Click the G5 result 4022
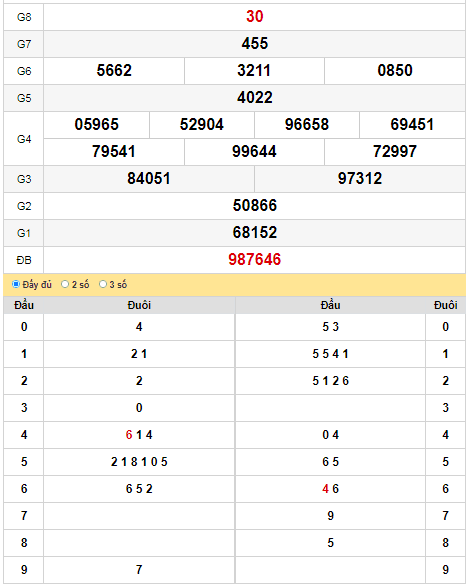The image size is (471, 586). [x=255, y=98]
